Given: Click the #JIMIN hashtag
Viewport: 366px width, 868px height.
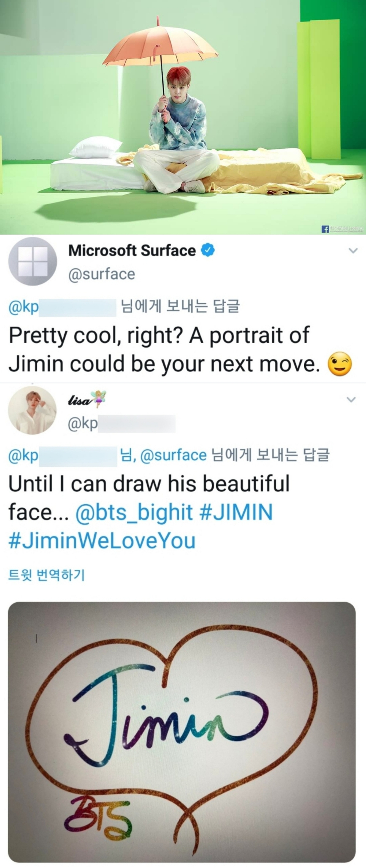Looking at the screenshot, I should 236,512.
